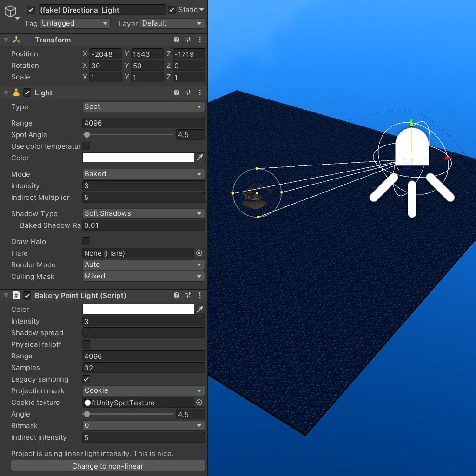Screen dimensions: 476x476
Task: Pick Bakery light color with eyedropper
Action: [199, 309]
